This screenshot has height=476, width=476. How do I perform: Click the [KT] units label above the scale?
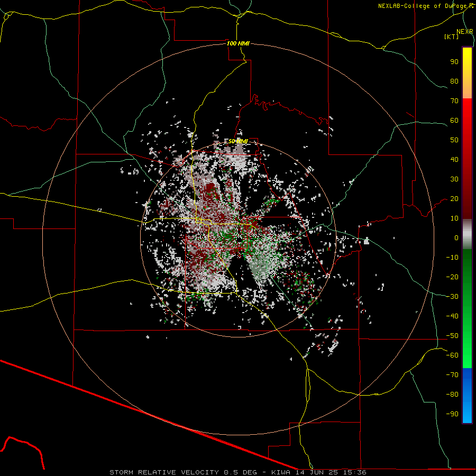pyautogui.click(x=451, y=36)
